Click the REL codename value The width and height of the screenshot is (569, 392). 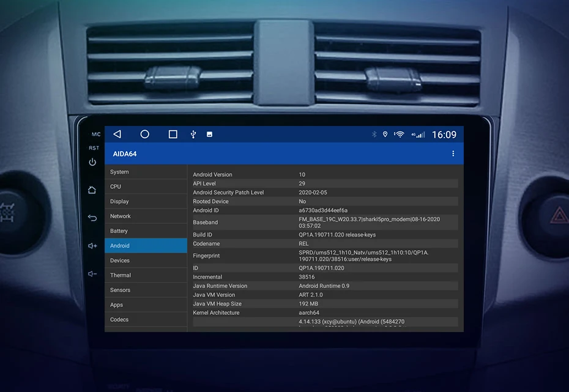(303, 243)
